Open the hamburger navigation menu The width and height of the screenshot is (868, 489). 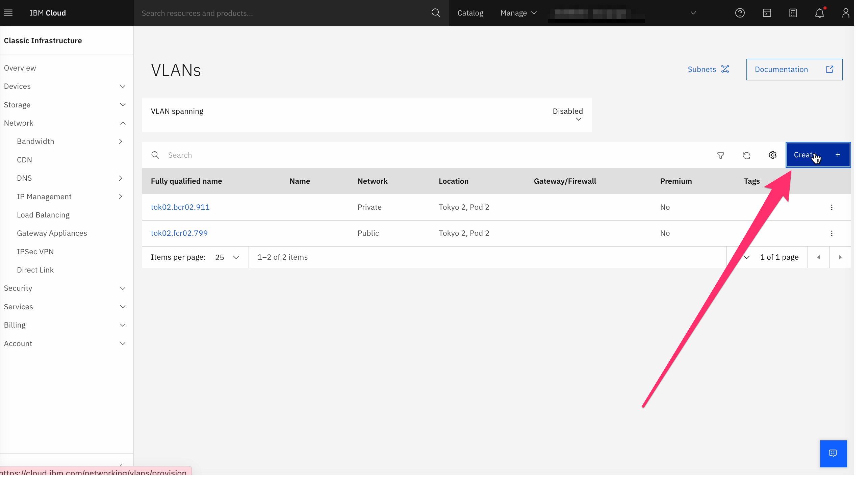(8, 13)
